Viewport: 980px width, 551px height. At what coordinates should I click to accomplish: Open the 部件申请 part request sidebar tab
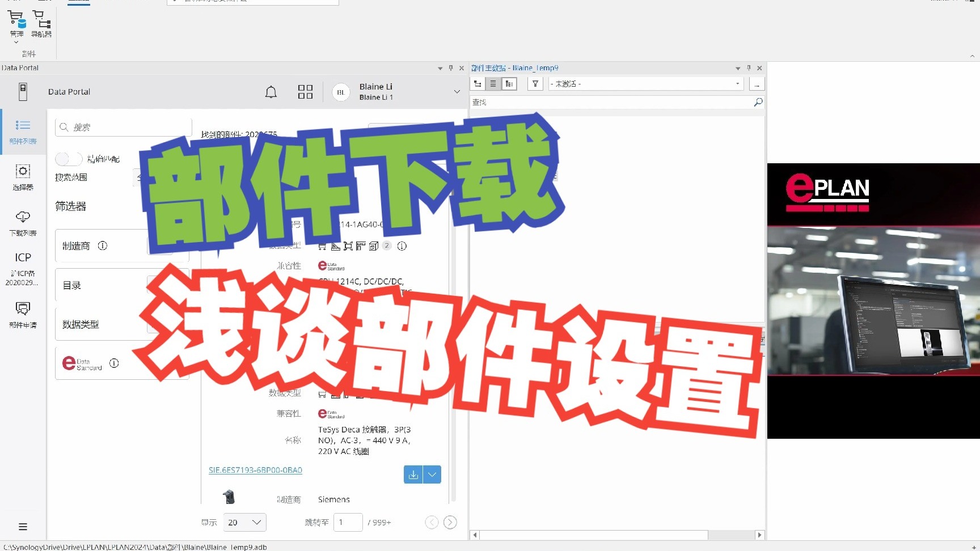(x=23, y=315)
